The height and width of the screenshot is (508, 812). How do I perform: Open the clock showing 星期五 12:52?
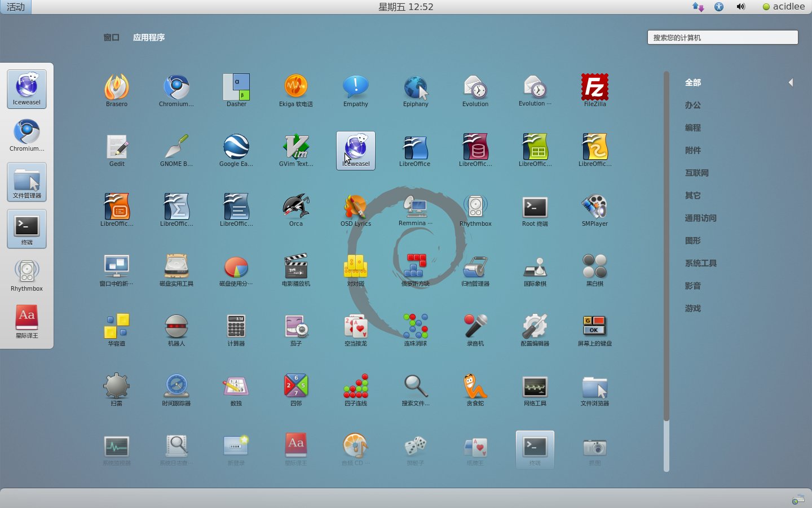click(406, 7)
